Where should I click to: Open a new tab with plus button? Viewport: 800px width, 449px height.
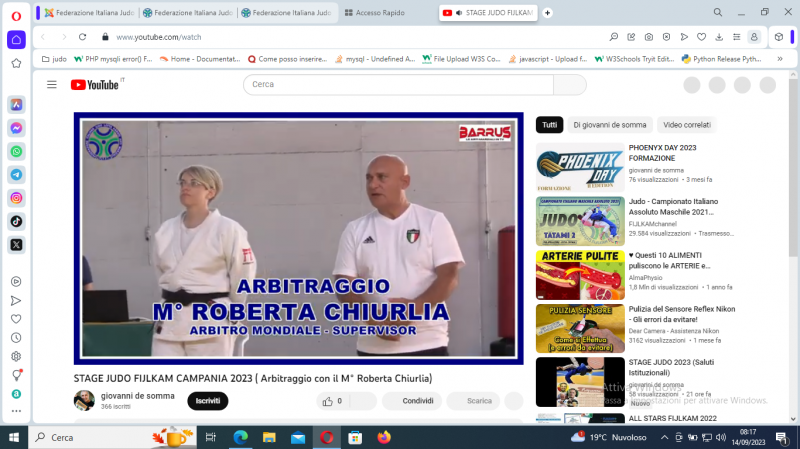tap(547, 13)
